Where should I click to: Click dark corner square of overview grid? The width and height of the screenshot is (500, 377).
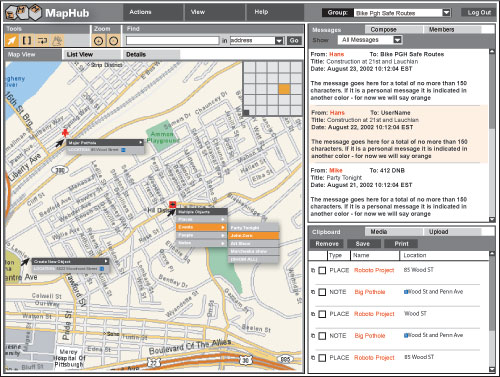(246, 113)
